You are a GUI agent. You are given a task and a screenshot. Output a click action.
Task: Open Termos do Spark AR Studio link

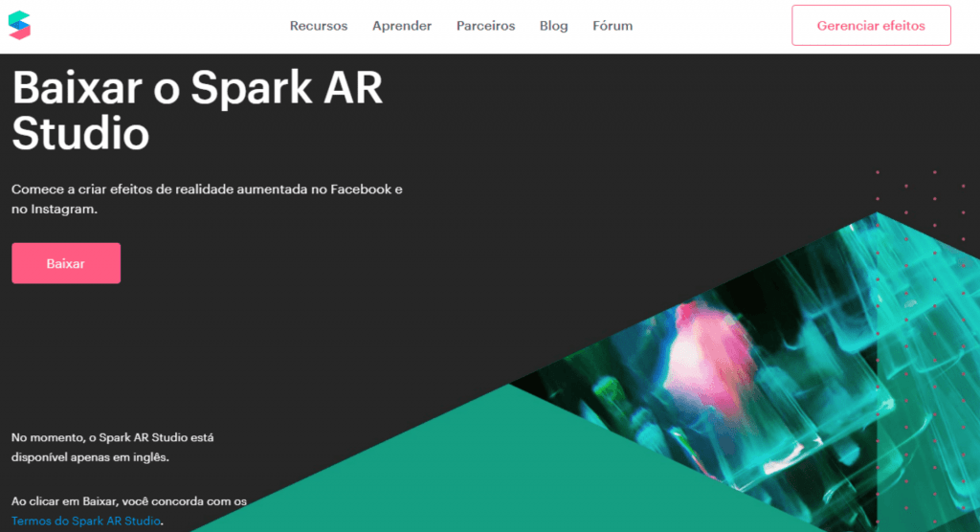(x=86, y=521)
